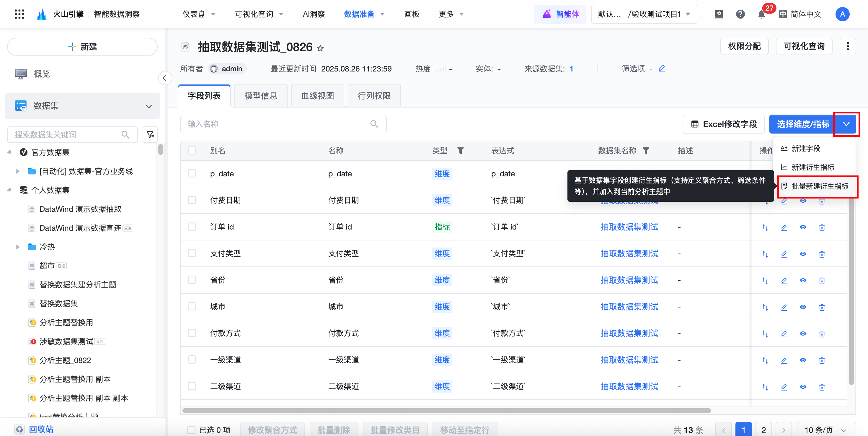Open the dataset filter icon in sidebar
Viewport: 868px width, 436px height.
[x=150, y=134]
